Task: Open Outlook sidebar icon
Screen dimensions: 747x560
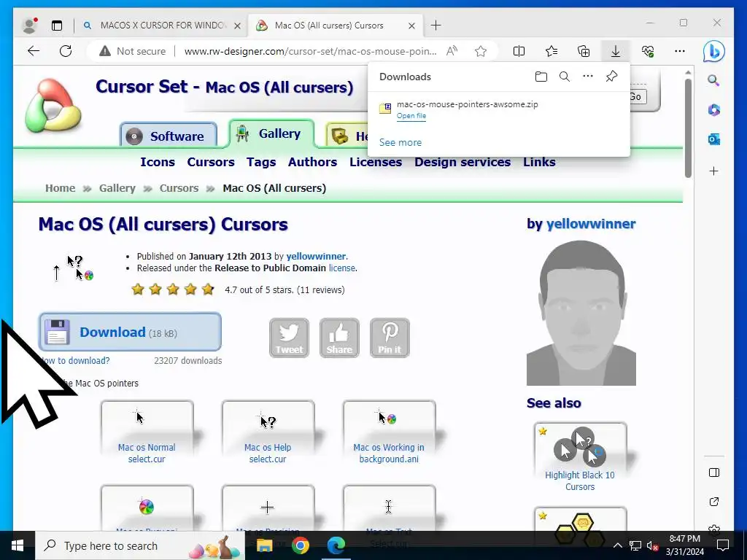Action: coord(713,139)
